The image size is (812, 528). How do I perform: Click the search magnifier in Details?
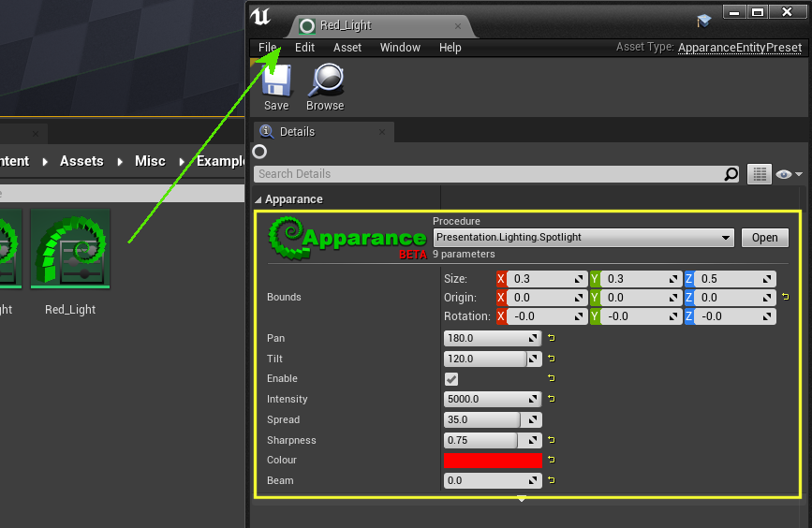coord(731,174)
